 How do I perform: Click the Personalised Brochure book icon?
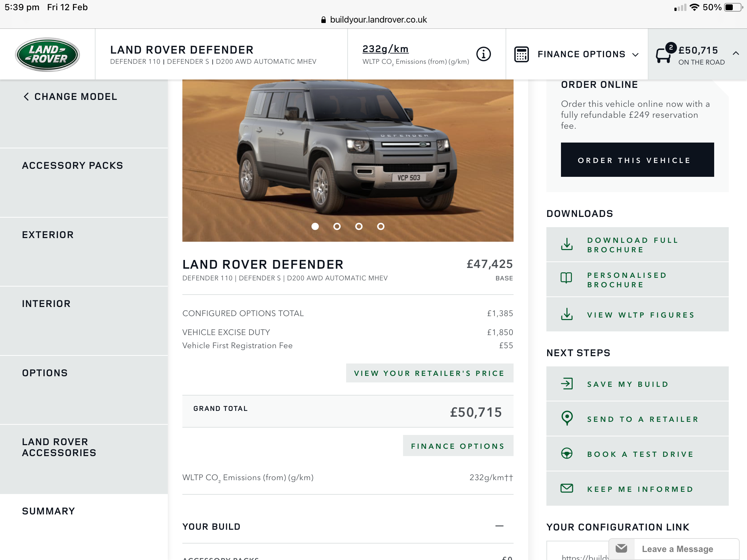(x=566, y=278)
